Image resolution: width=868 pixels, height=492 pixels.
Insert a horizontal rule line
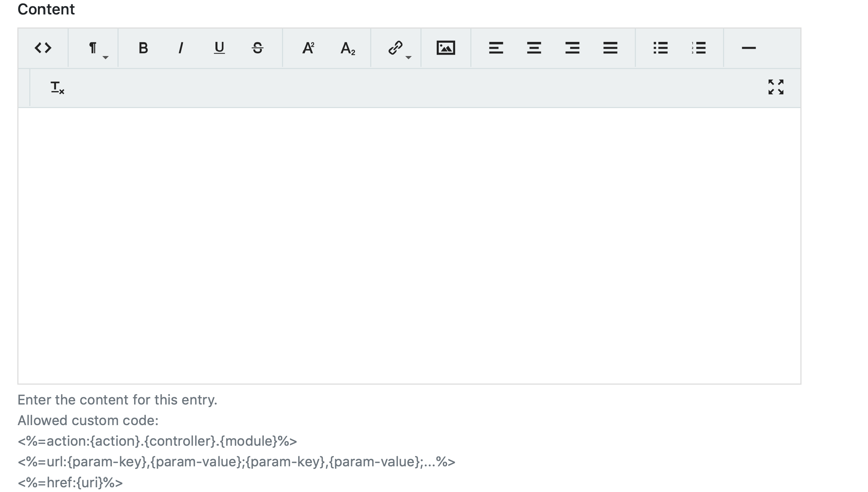tap(749, 48)
